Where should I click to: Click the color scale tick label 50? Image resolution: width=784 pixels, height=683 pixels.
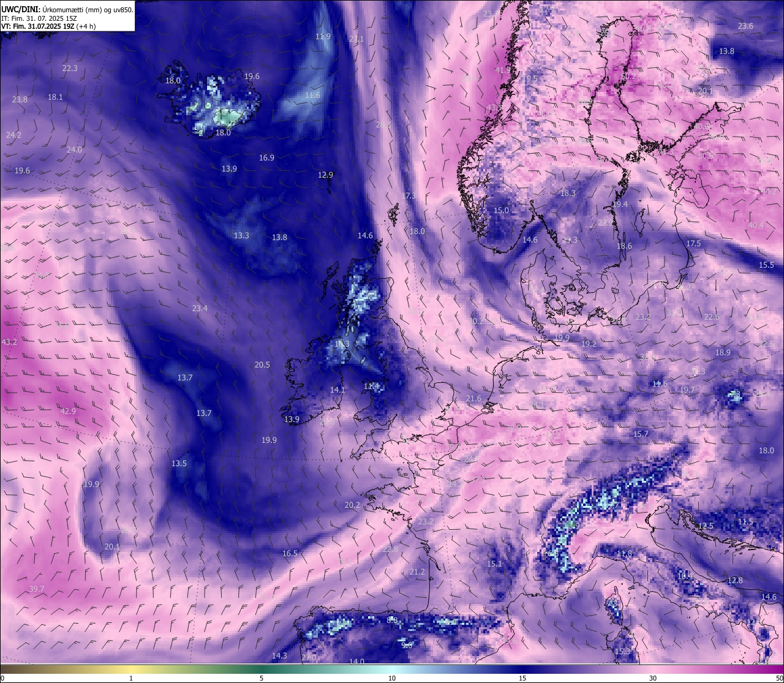click(779, 678)
